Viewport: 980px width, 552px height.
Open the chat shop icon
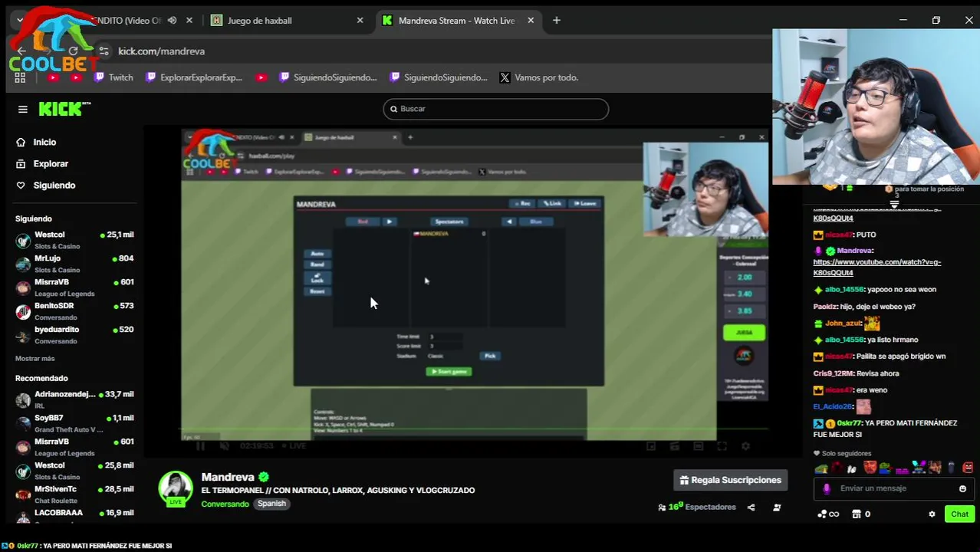tap(857, 514)
